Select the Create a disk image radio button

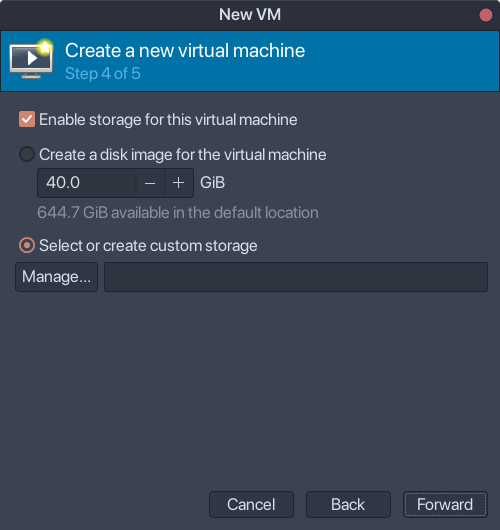27,154
